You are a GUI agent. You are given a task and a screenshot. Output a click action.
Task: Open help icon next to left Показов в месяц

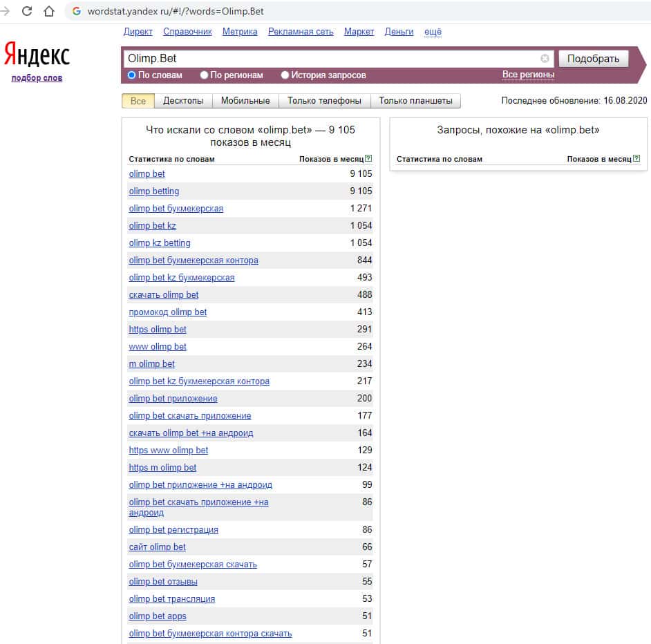tap(368, 158)
